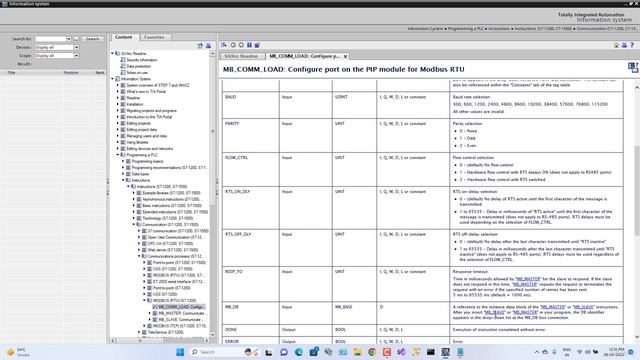
Task: Open the weather widget showing 34°C
Action: click(x=18, y=352)
